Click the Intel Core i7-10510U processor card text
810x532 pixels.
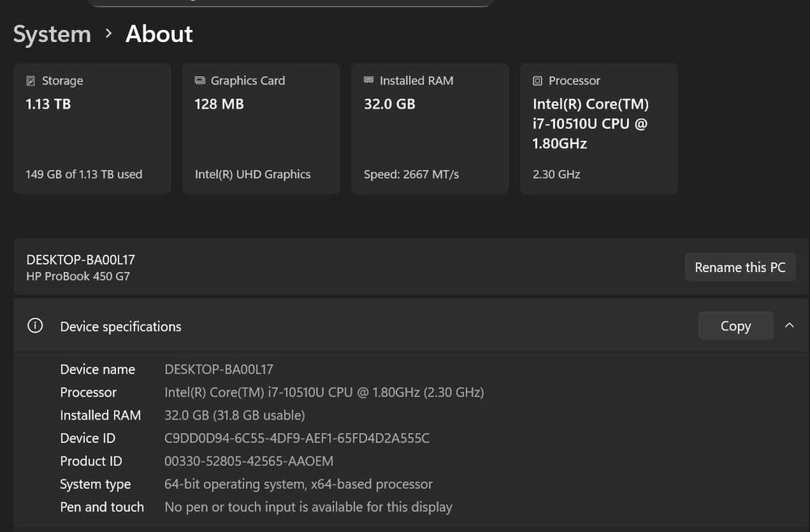pyautogui.click(x=590, y=124)
